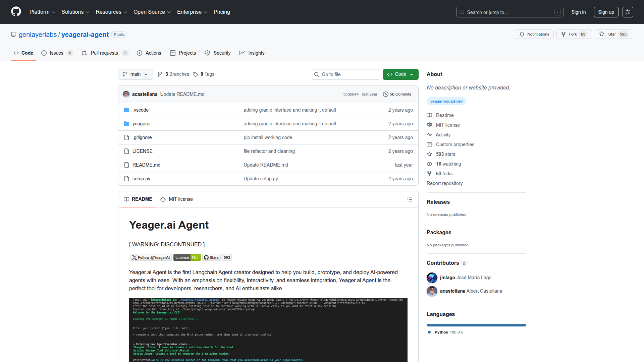
Task: Open the command palette icon
Action: [628, 12]
